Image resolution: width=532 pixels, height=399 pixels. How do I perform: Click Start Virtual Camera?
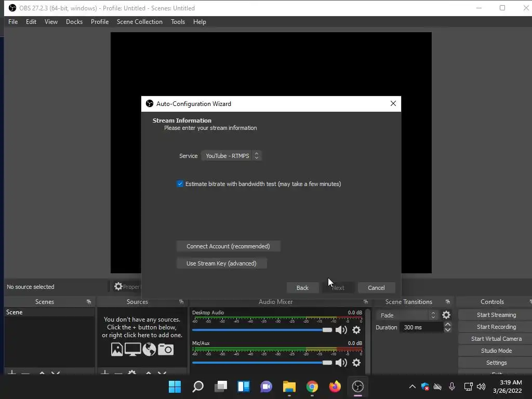coord(496,339)
